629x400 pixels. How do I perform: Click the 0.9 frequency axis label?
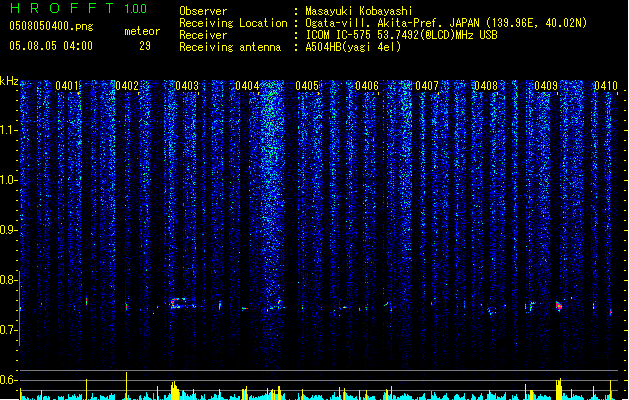point(7,230)
